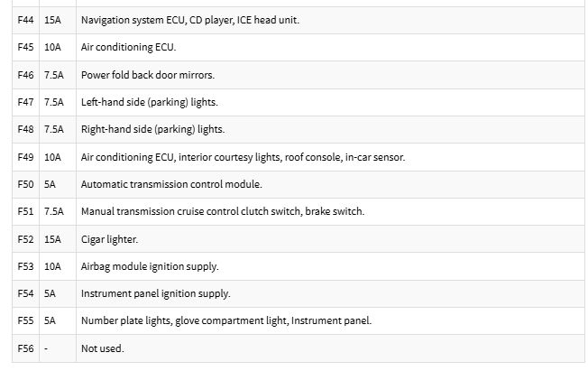Select Manual transmission cruise control clutch switch entry

pyautogui.click(x=223, y=211)
